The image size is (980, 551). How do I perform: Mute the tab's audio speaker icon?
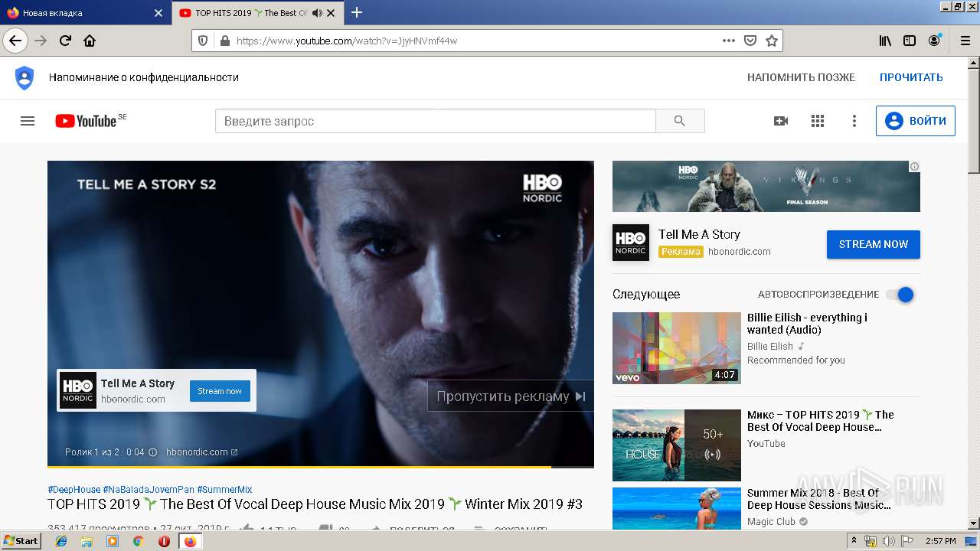[x=317, y=13]
